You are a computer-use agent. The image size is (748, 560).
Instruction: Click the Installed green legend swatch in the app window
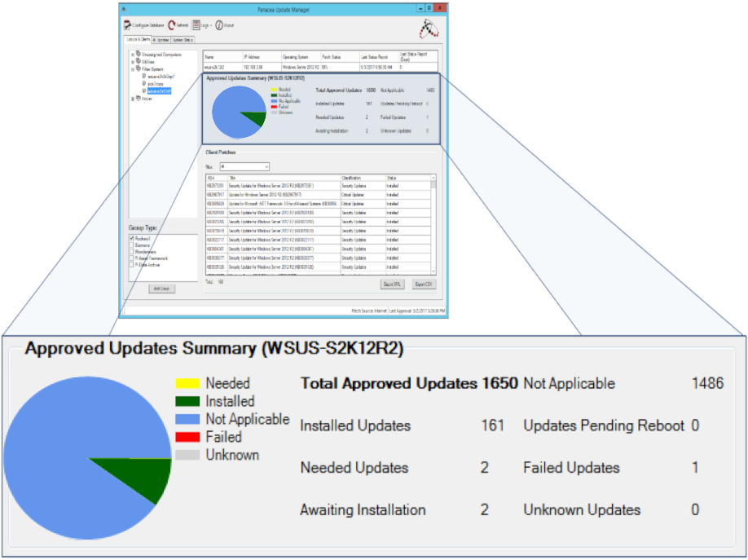click(274, 95)
